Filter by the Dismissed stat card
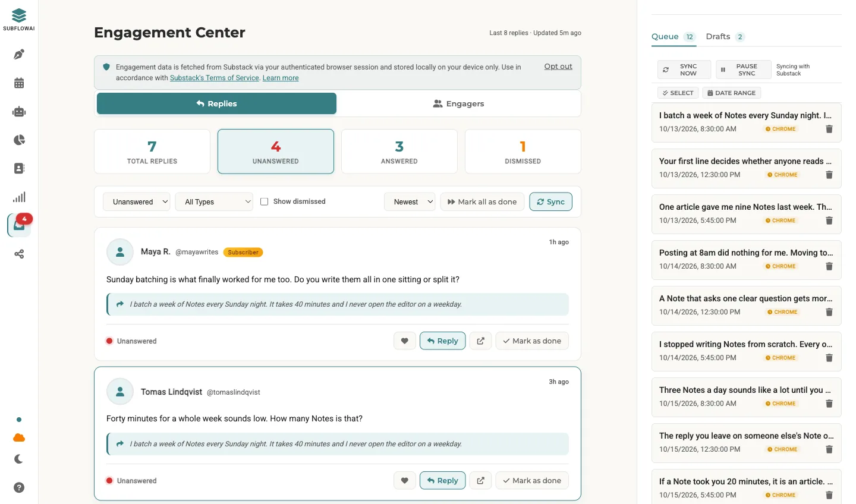The height and width of the screenshot is (504, 856). pos(523,152)
